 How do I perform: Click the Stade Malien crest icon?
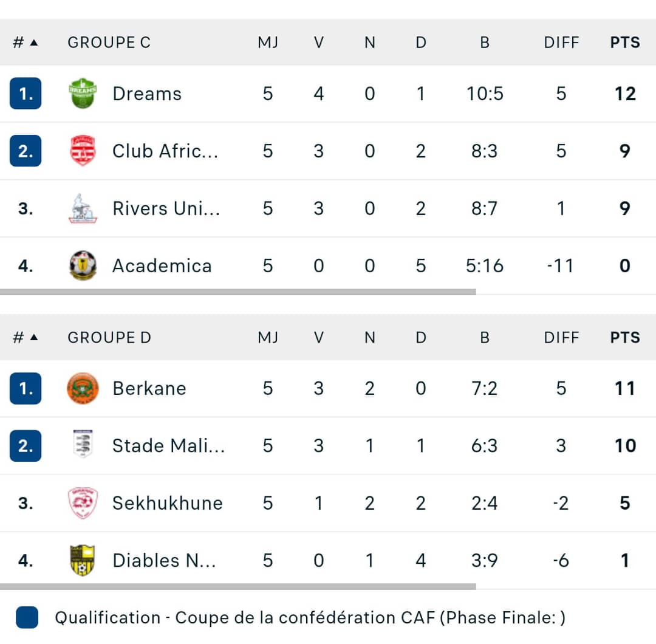point(83,445)
